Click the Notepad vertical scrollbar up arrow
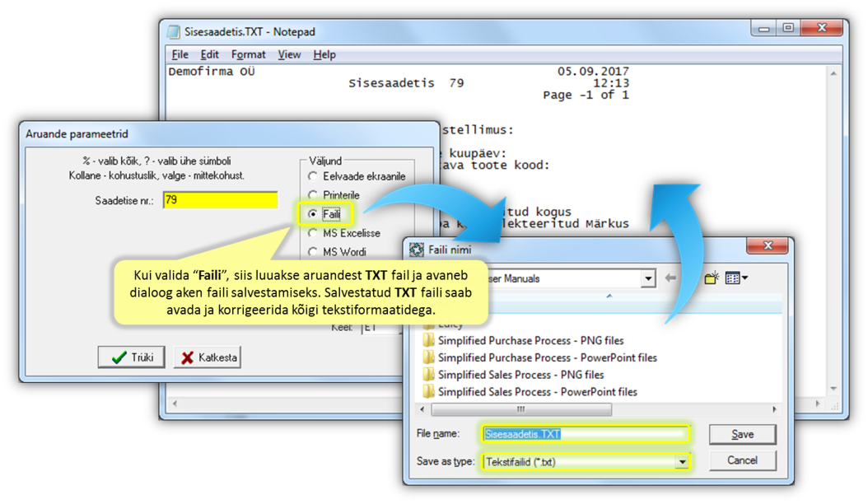Screen dimensions: 868x504 833,73
